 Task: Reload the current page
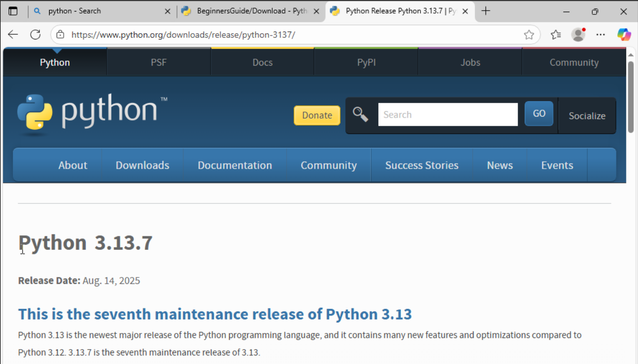pos(35,34)
